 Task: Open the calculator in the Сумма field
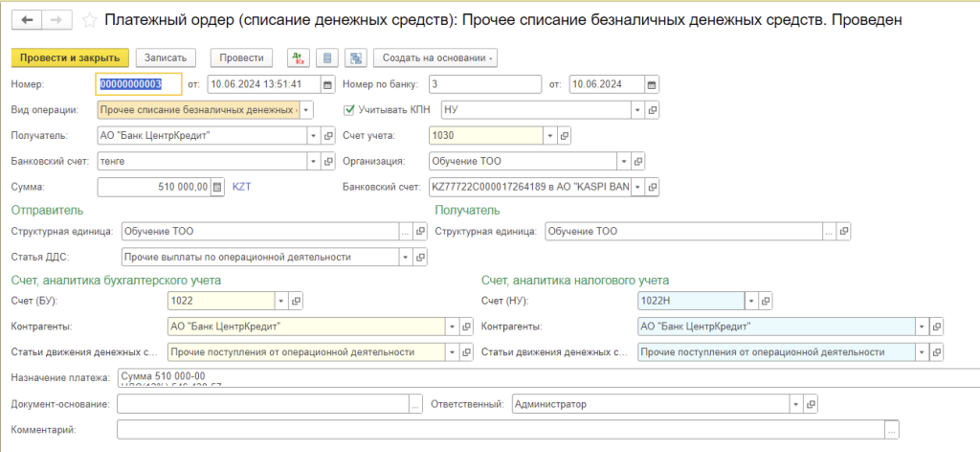[x=216, y=187]
